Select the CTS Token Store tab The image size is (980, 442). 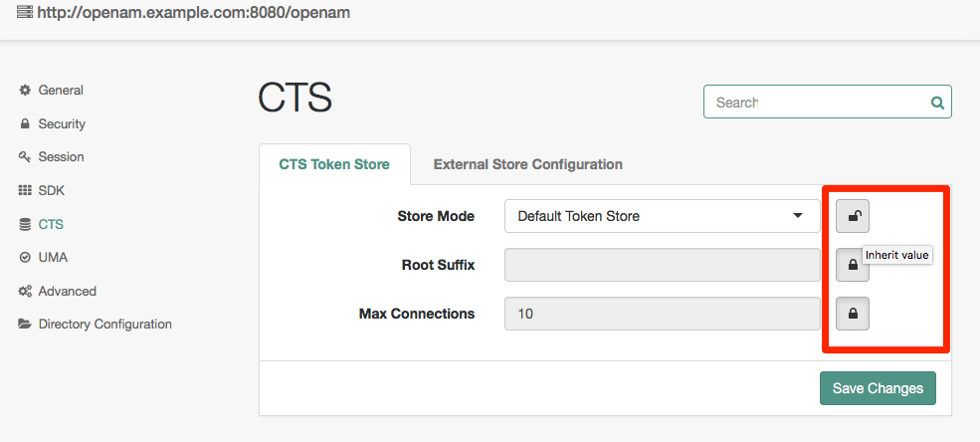334,164
